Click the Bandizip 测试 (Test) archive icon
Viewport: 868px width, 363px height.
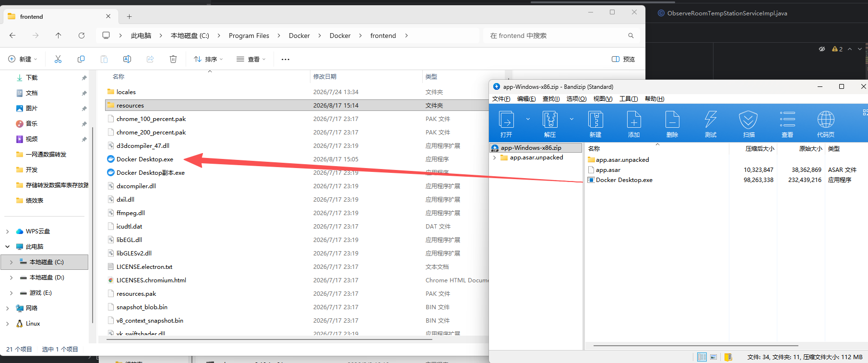tap(711, 120)
